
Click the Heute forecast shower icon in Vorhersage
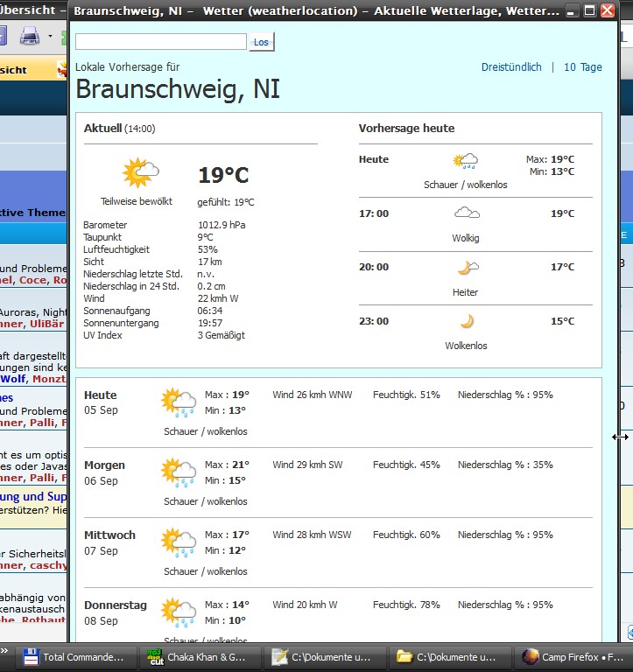coord(465,161)
